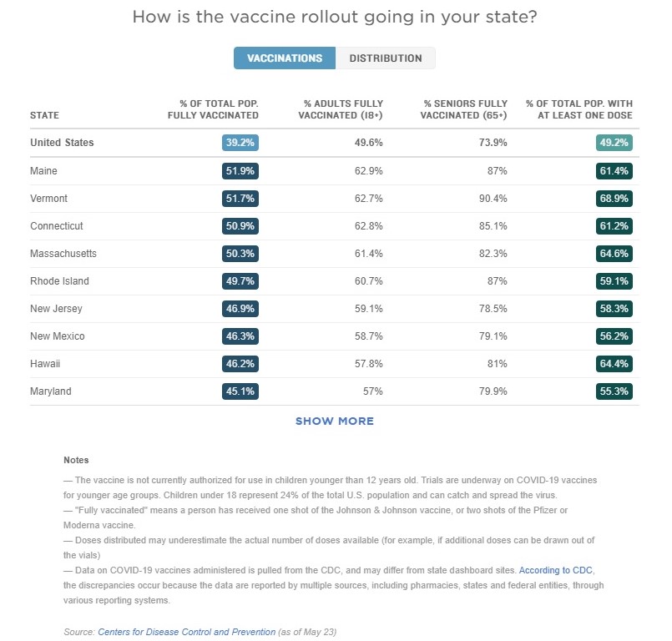The image size is (672, 641).
Task: Click the State column header
Action: tap(44, 115)
